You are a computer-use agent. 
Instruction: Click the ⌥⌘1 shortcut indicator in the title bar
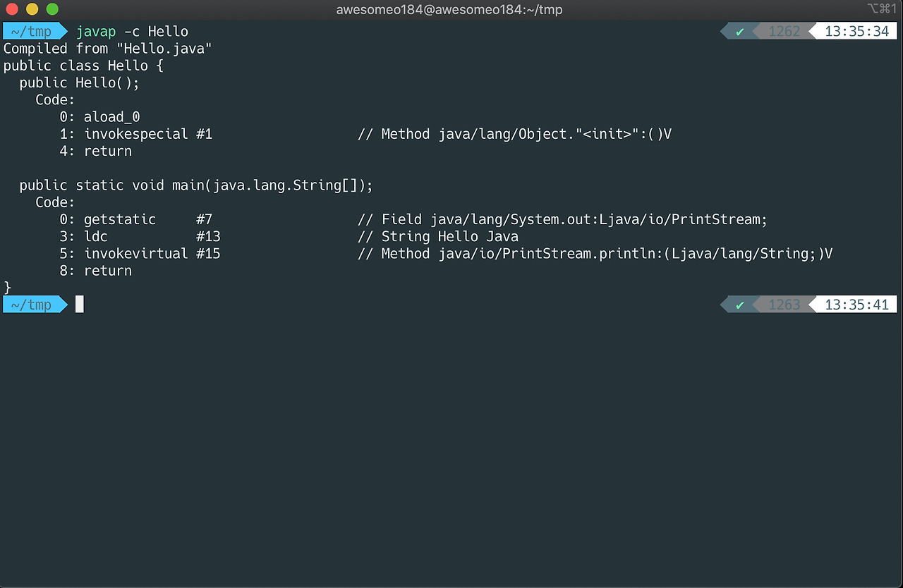pos(882,9)
